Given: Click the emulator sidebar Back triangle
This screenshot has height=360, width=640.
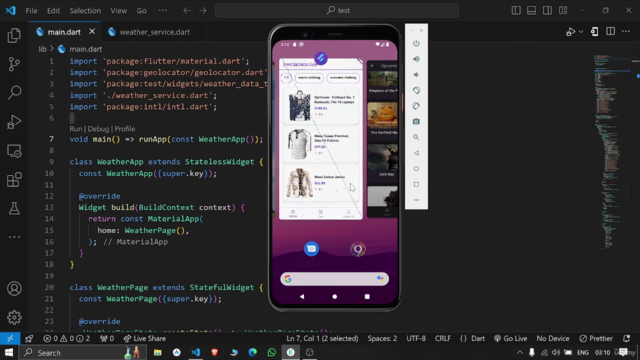Looking at the screenshot, I should (x=416, y=153).
